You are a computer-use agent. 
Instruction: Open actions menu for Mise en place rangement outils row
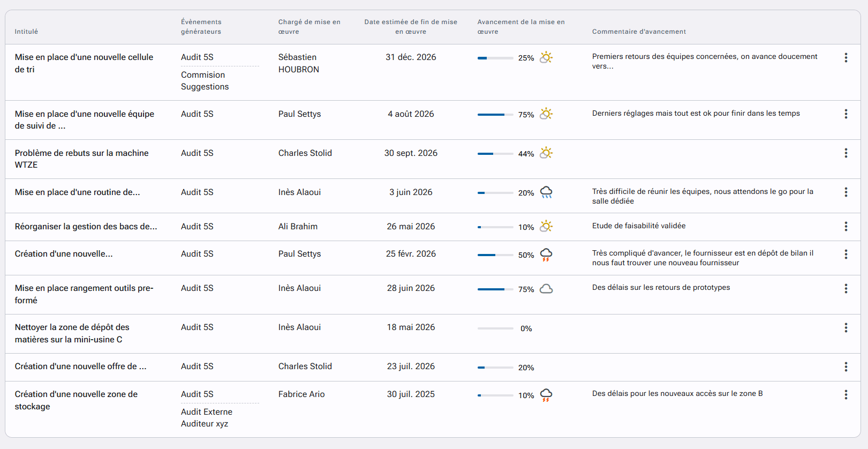coord(846,288)
